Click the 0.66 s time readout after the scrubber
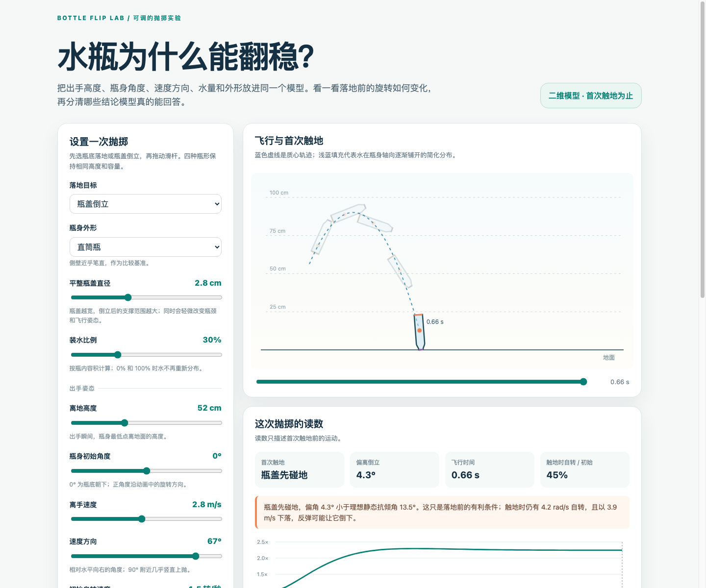706x588 pixels. 620,382
